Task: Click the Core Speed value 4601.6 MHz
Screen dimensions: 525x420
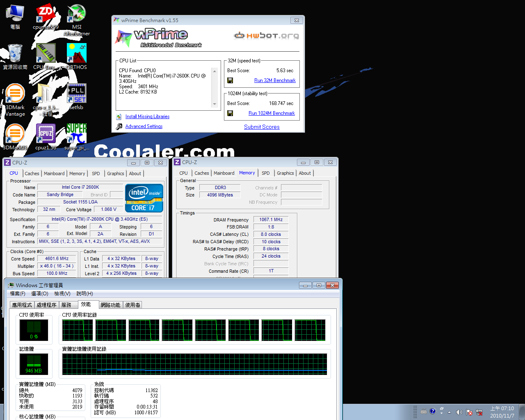Action: 57,259
